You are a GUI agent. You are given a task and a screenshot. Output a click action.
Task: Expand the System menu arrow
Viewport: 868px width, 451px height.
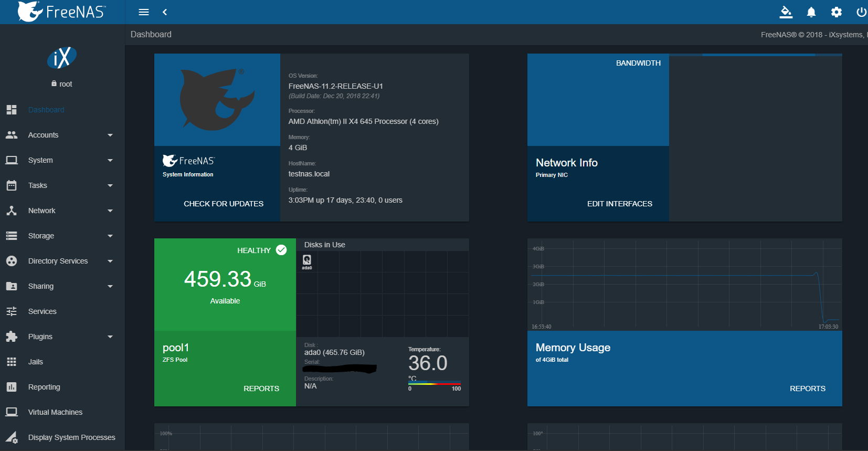(110, 160)
